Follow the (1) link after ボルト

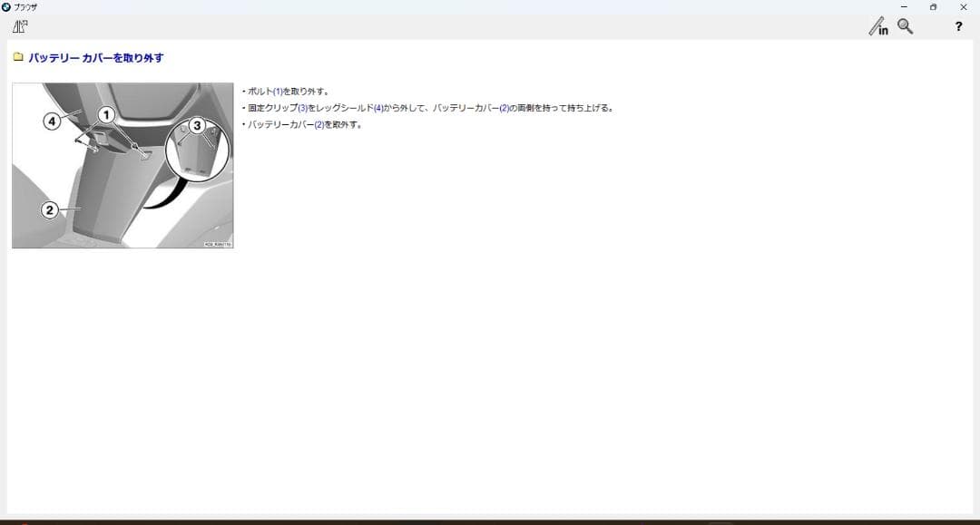(x=278, y=92)
